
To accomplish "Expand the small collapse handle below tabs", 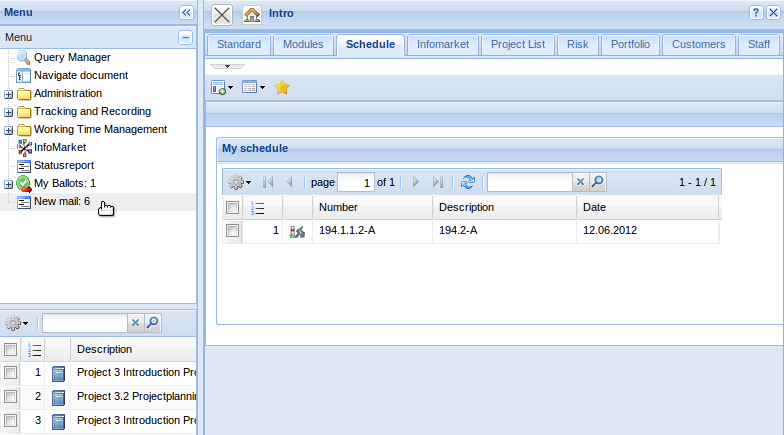I will point(228,66).
